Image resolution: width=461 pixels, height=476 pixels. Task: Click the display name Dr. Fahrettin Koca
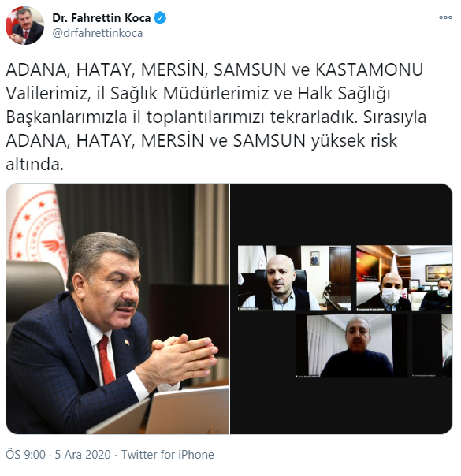102,18
